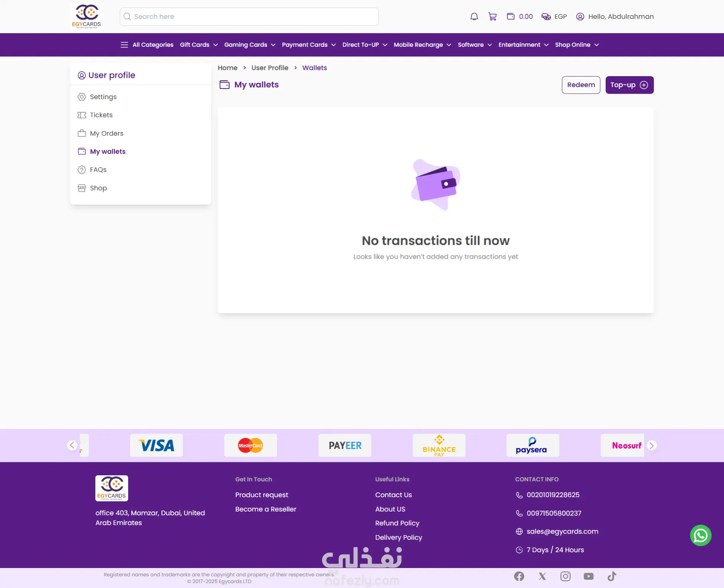Viewport: 724px width, 588px height.
Task: Open the shopping cart icon
Action: point(492,17)
